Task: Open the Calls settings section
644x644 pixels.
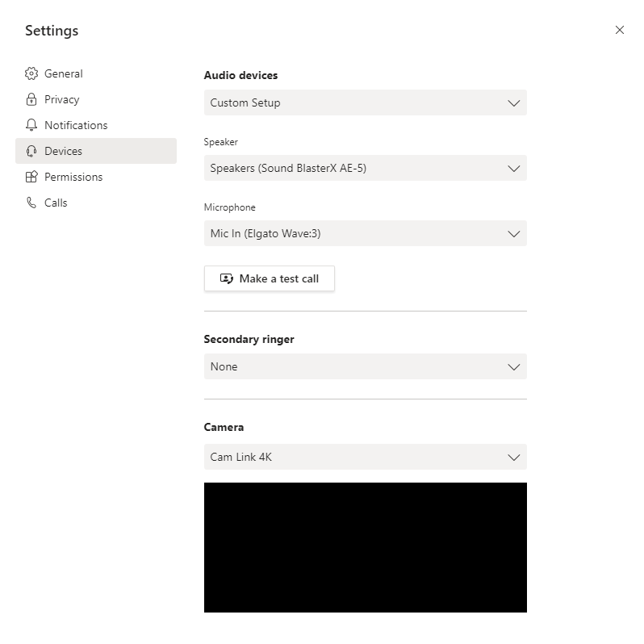Action: click(x=56, y=203)
